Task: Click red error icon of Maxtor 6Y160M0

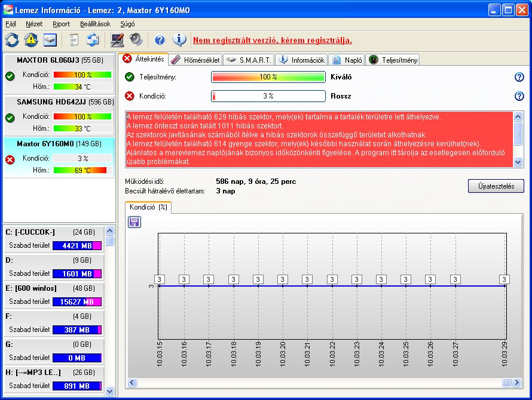Action: click(10, 159)
